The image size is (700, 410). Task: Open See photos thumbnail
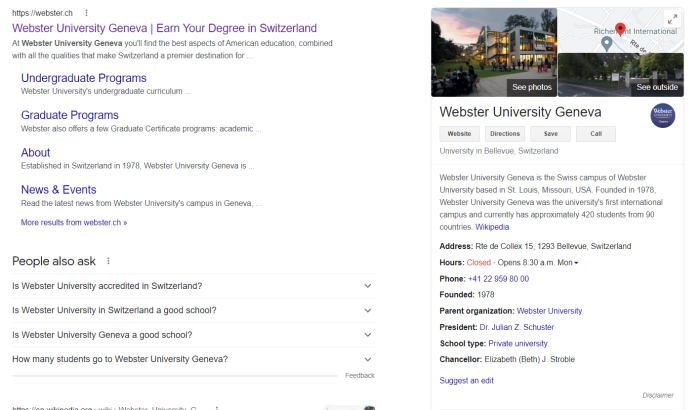point(494,52)
